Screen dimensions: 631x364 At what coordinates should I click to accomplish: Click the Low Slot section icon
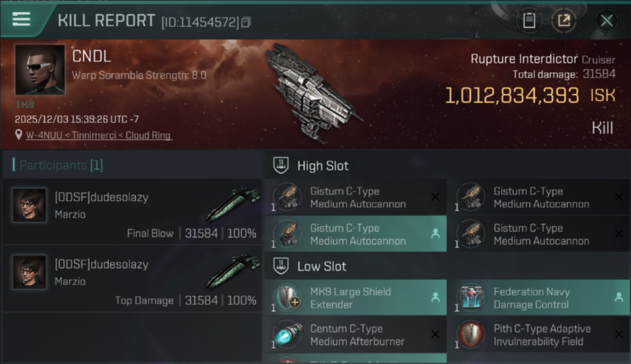click(x=282, y=266)
